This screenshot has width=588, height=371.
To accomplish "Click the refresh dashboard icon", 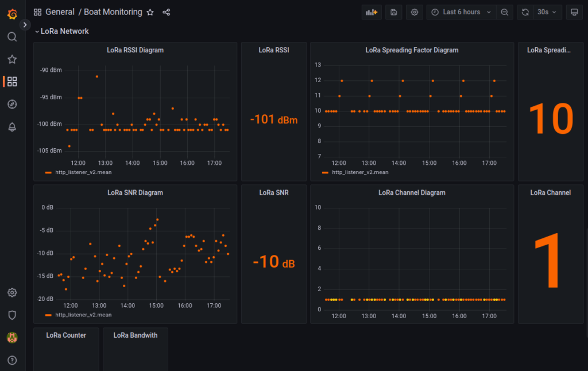I will pyautogui.click(x=525, y=11).
